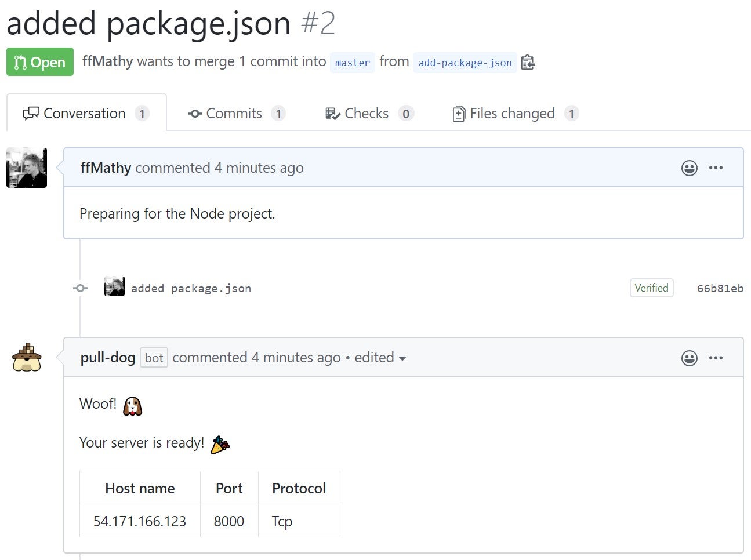Add emoji reaction to ffMathy's comment
Viewport: 751px width, 560px height.
tap(689, 168)
